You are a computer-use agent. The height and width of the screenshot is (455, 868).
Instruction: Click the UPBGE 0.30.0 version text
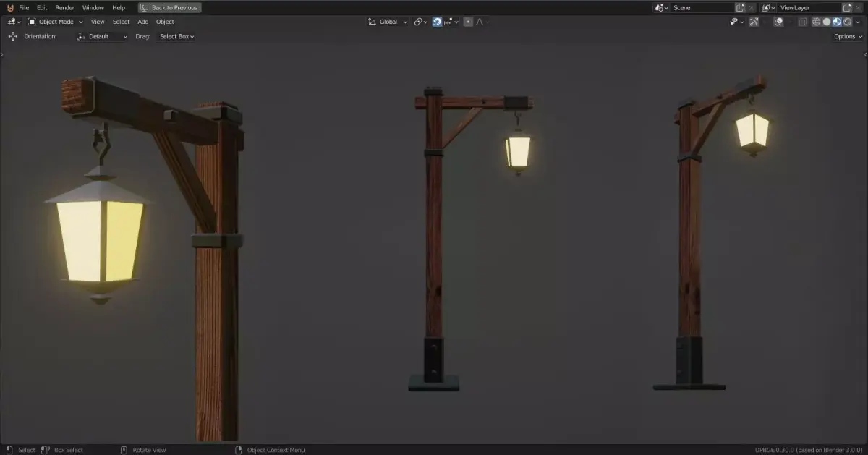[809, 450]
